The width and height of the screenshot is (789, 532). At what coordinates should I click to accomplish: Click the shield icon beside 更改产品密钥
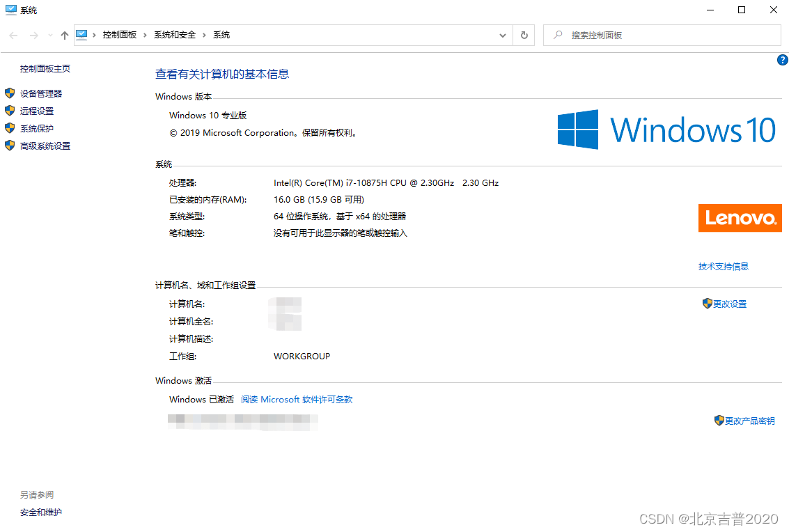pyautogui.click(x=719, y=421)
